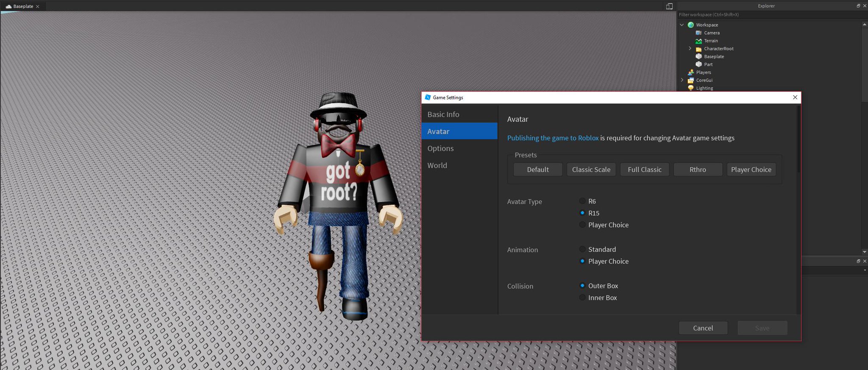868x370 pixels.
Task: Switch to the Options settings page
Action: point(459,148)
